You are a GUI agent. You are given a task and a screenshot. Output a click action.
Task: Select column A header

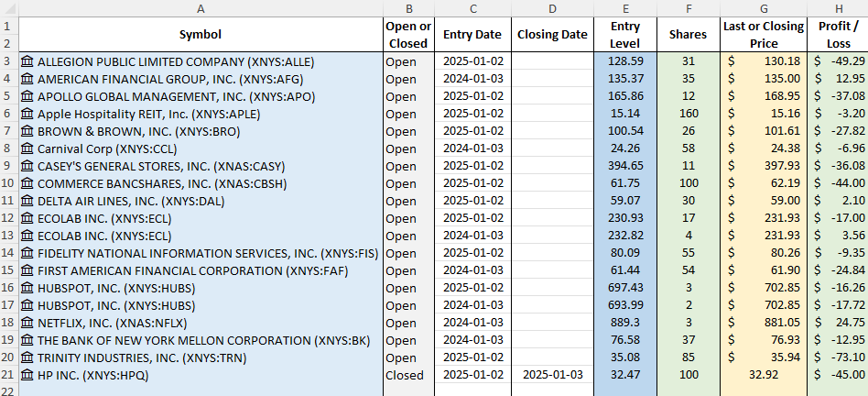(x=201, y=8)
